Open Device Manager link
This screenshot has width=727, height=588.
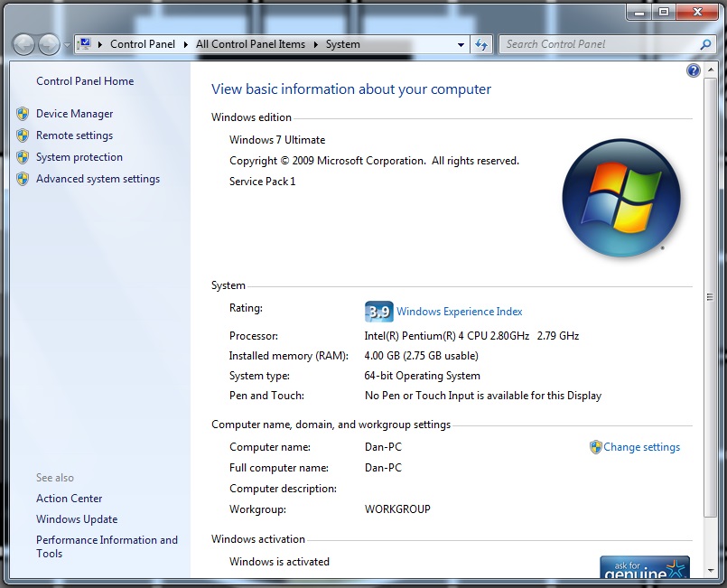75,114
